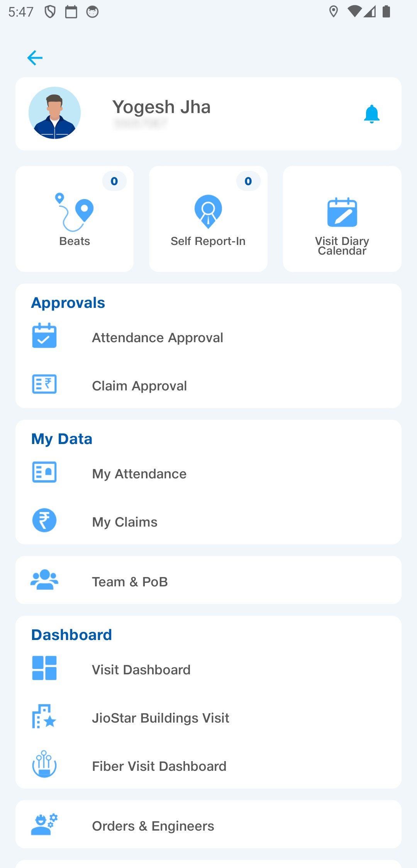This screenshot has height=868, width=417.
Task: Tap the Beats count badge
Action: (x=114, y=181)
